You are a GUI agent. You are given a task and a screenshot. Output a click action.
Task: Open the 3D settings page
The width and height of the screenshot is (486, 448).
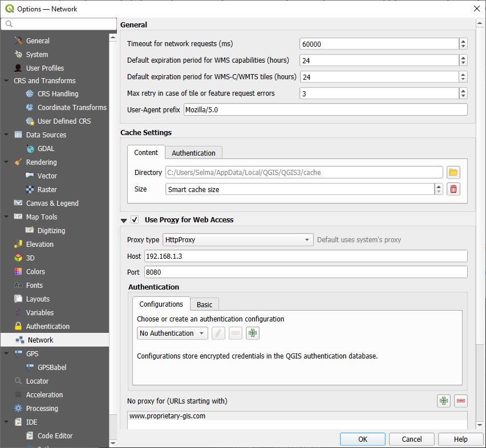click(30, 258)
